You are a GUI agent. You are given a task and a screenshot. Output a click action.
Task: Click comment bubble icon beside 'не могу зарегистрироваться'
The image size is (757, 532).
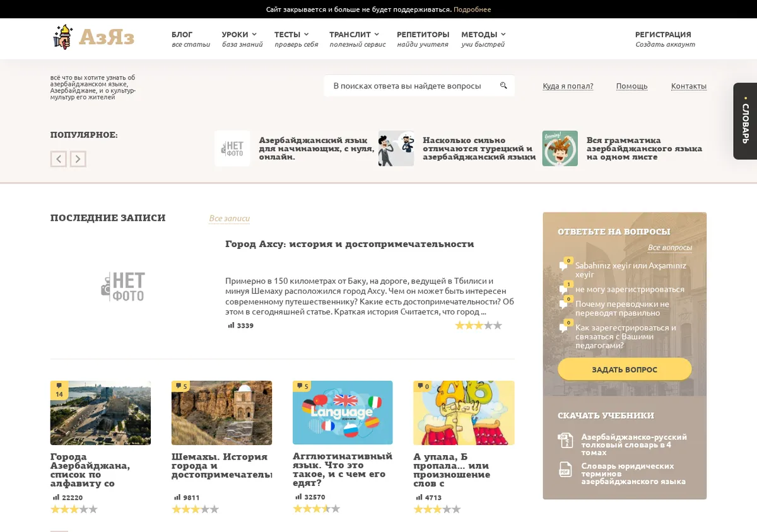pyautogui.click(x=563, y=289)
